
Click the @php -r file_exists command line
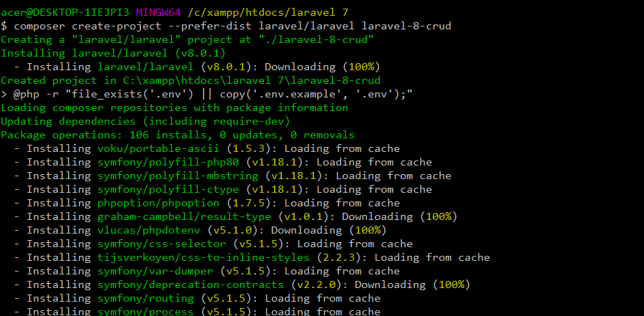[207, 94]
